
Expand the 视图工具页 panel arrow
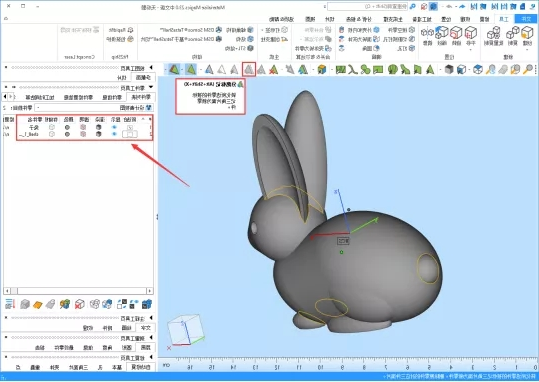[x=151, y=68]
